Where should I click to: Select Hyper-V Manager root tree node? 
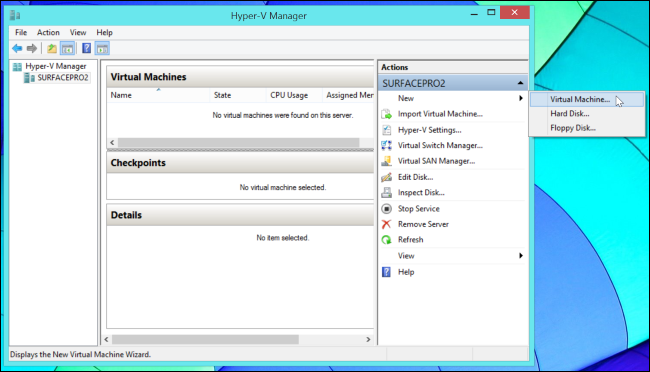click(56, 66)
